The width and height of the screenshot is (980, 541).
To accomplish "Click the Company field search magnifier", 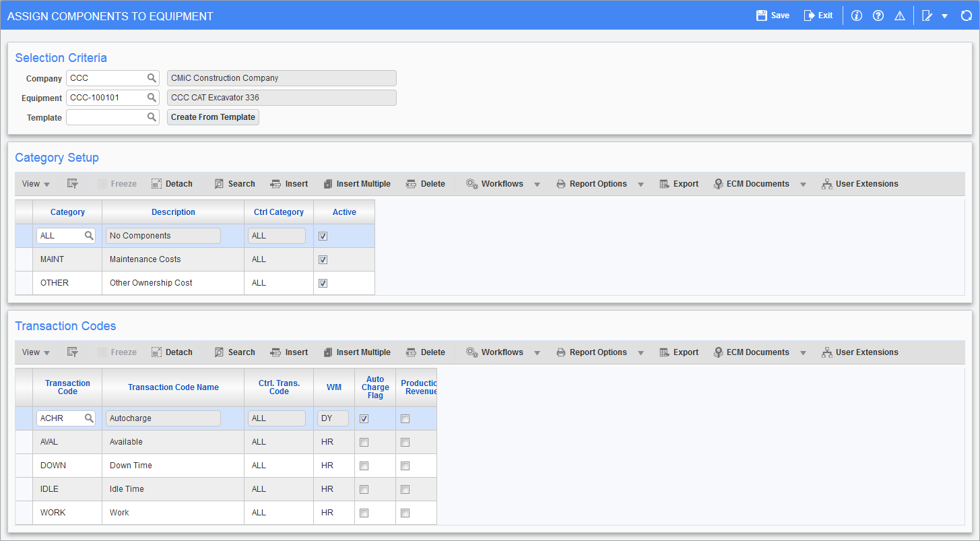I will click(152, 78).
